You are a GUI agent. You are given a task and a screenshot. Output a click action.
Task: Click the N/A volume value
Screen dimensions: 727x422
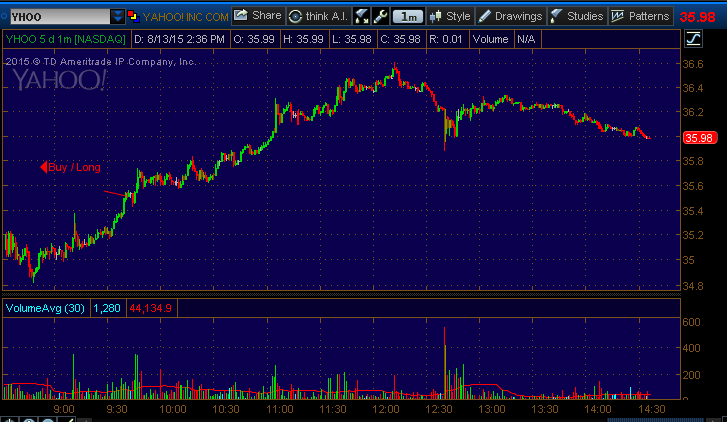pos(526,39)
